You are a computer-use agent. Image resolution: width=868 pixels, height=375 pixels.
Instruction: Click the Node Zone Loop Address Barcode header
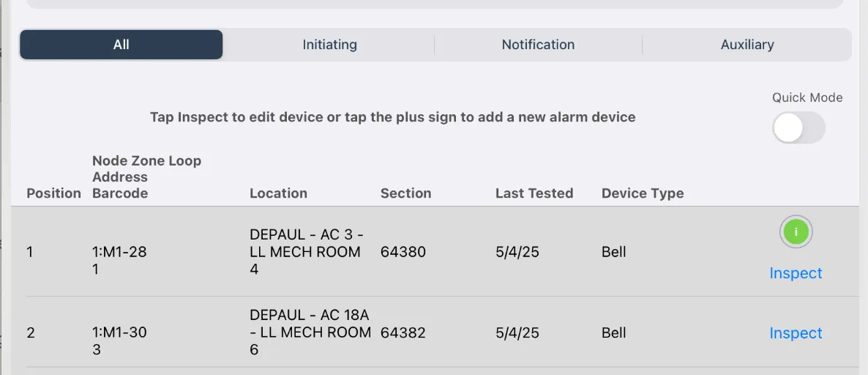point(146,177)
